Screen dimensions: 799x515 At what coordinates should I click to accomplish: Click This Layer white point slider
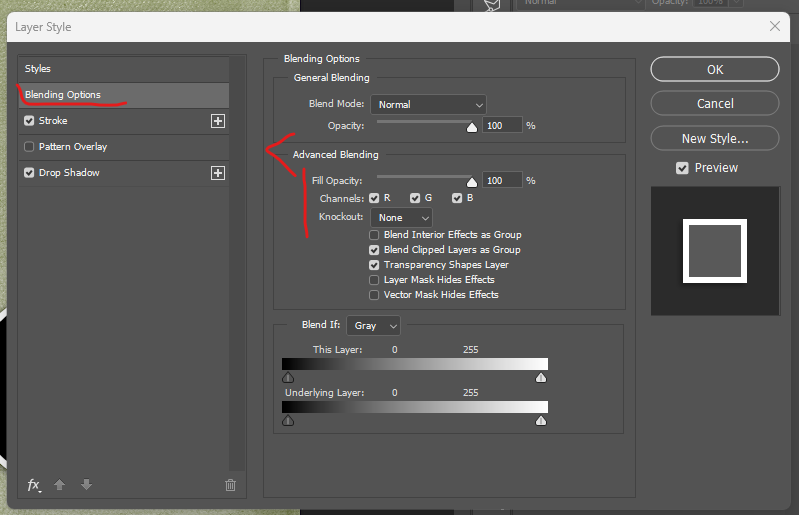(541, 377)
